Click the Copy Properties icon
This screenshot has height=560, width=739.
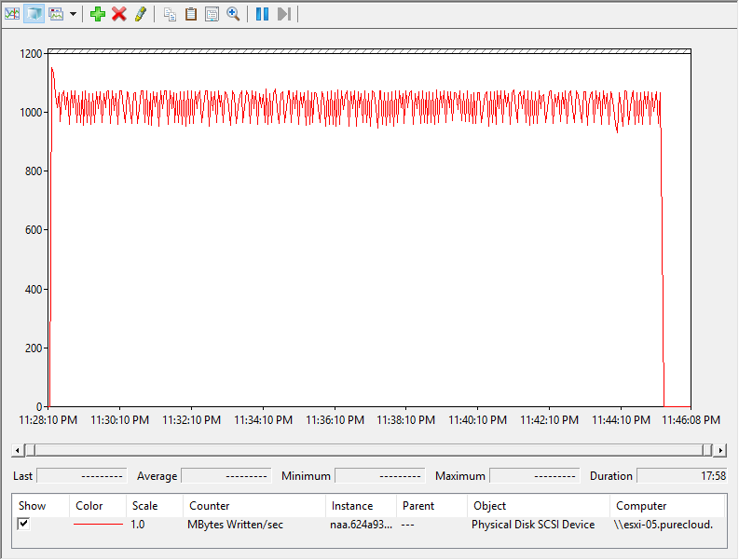point(170,14)
